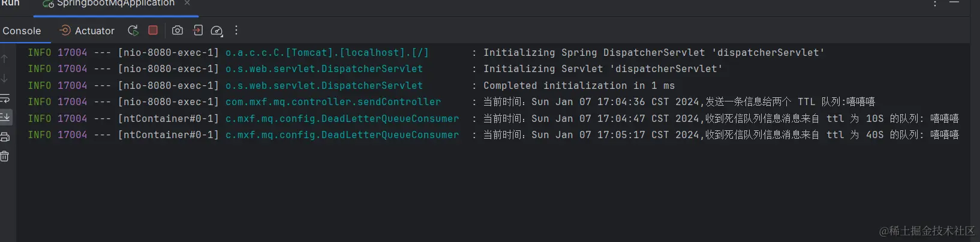Screen dimensions: 980x242
Task: Rerun SpringbootMqApplication with the rerun icon
Action: 133,30
